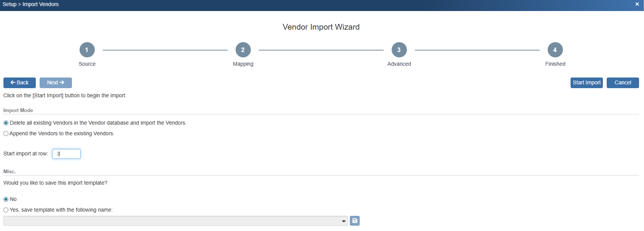The height and width of the screenshot is (231, 644).
Task: Click the Next arrow button
Action: click(x=56, y=83)
